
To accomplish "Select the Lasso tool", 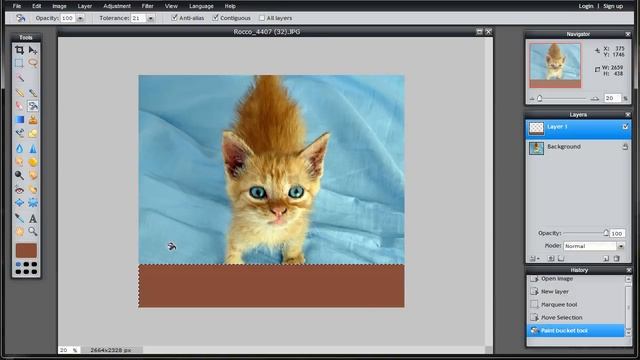I will [33, 63].
